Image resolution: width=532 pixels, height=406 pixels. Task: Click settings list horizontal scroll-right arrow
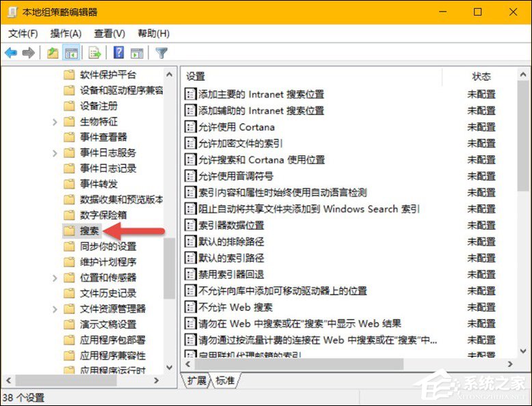[510, 364]
